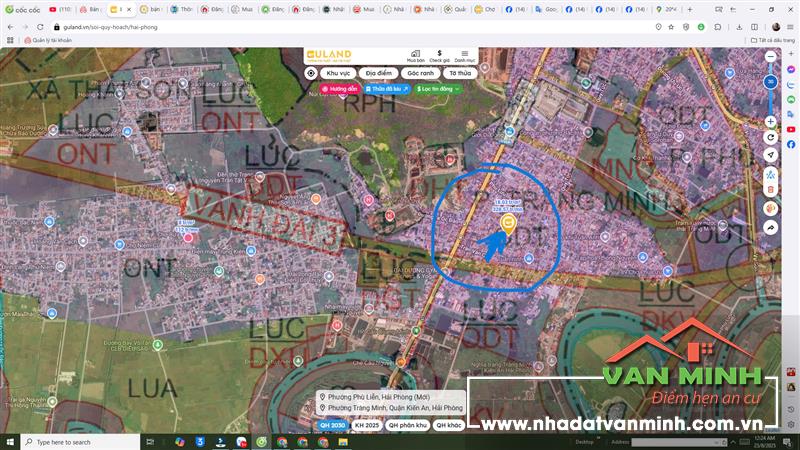The image size is (800, 450).
Task: Open the QH khác options
Action: pos(449,425)
